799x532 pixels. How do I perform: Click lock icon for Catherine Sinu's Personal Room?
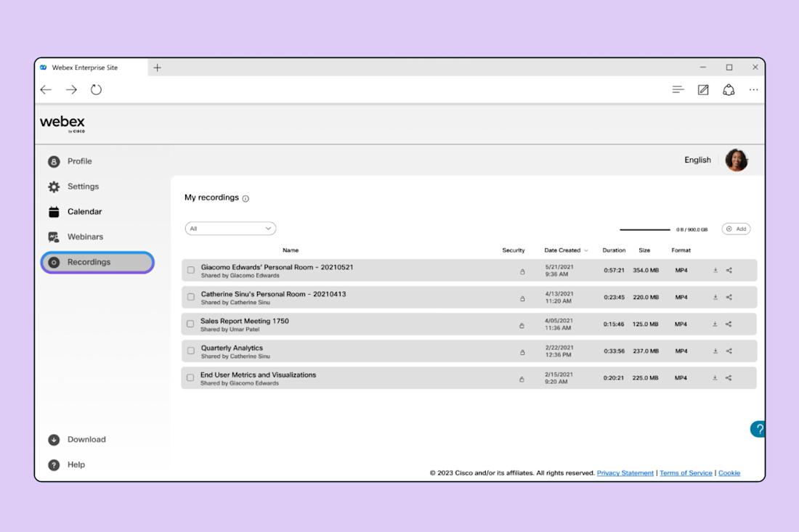pyautogui.click(x=522, y=299)
